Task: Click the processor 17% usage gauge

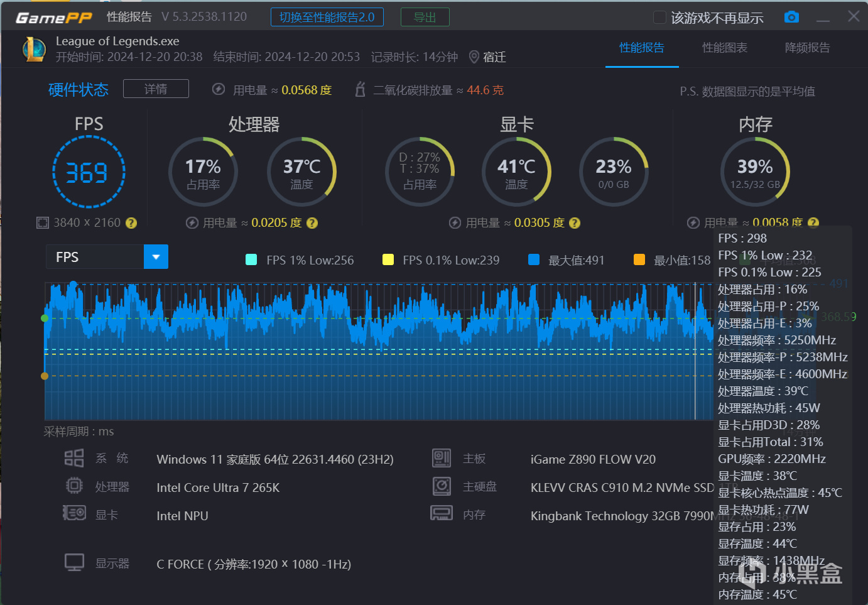Action: (203, 172)
